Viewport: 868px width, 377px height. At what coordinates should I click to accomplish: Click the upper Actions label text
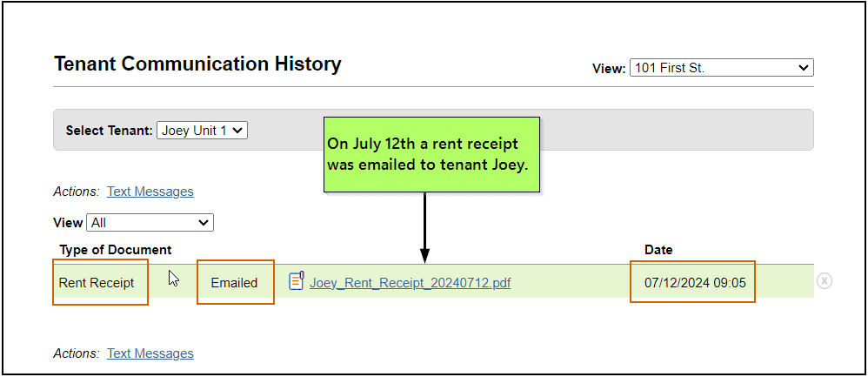point(77,192)
